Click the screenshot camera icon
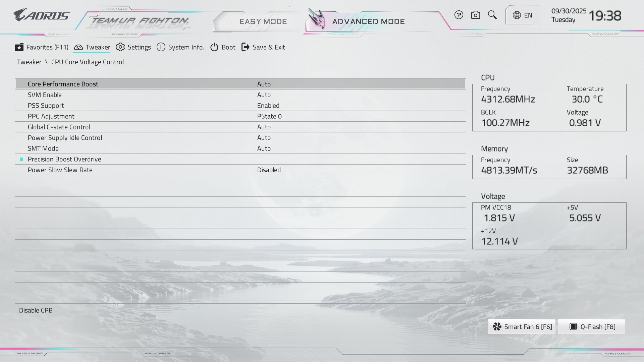Screen dimensions: 644x362 click(x=475, y=15)
